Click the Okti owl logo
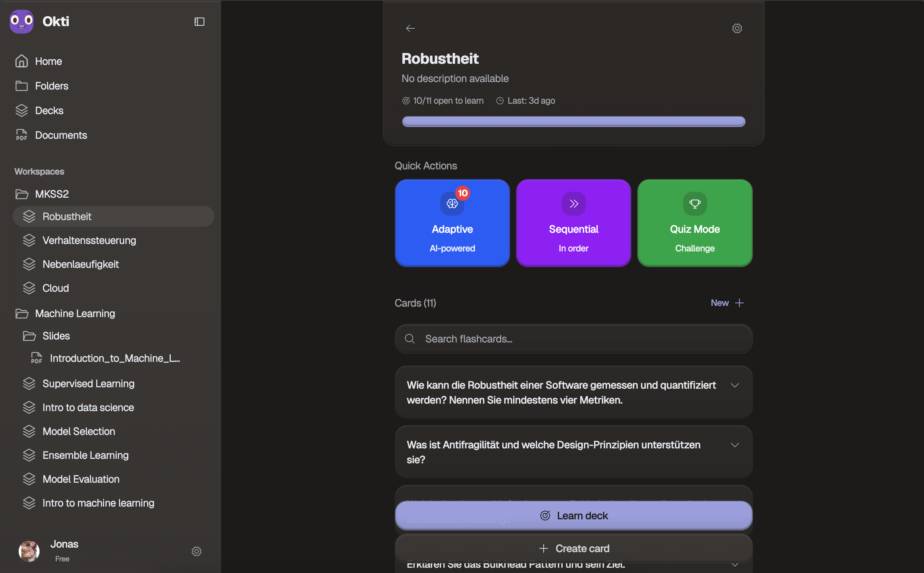Screen dimensions: 924x573 pyautogui.click(x=22, y=22)
